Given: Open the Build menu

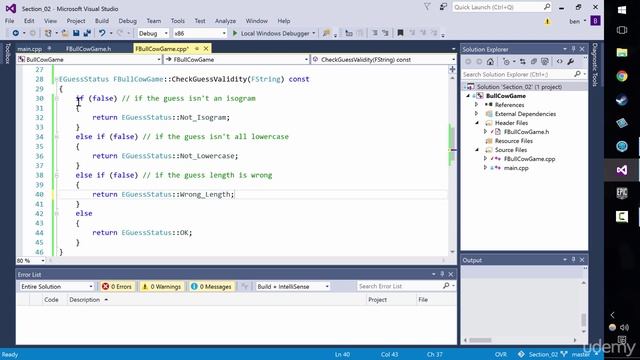Looking at the screenshot, I should (102, 21).
